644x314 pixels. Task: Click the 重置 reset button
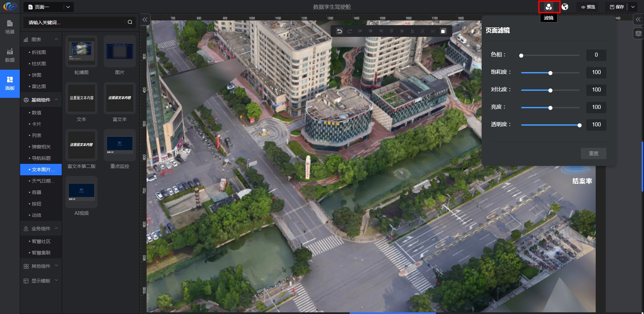(593, 153)
